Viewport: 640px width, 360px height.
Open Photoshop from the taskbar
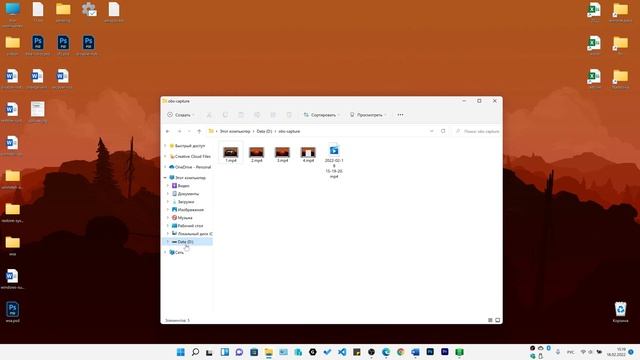click(x=430, y=352)
